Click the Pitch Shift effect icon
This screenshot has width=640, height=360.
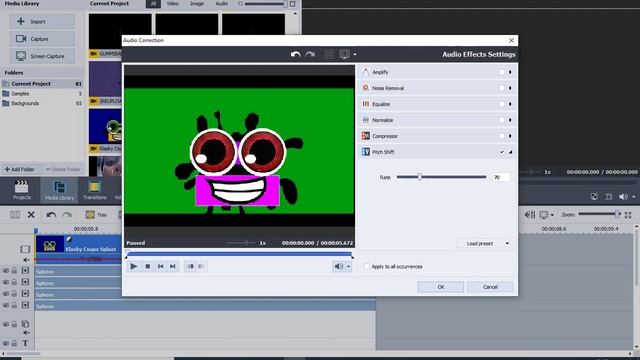[366, 152]
